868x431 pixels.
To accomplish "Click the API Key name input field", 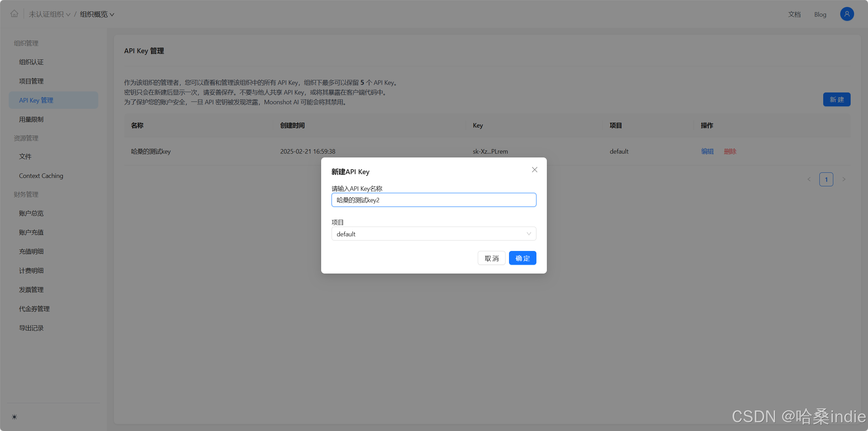I will pyautogui.click(x=434, y=200).
